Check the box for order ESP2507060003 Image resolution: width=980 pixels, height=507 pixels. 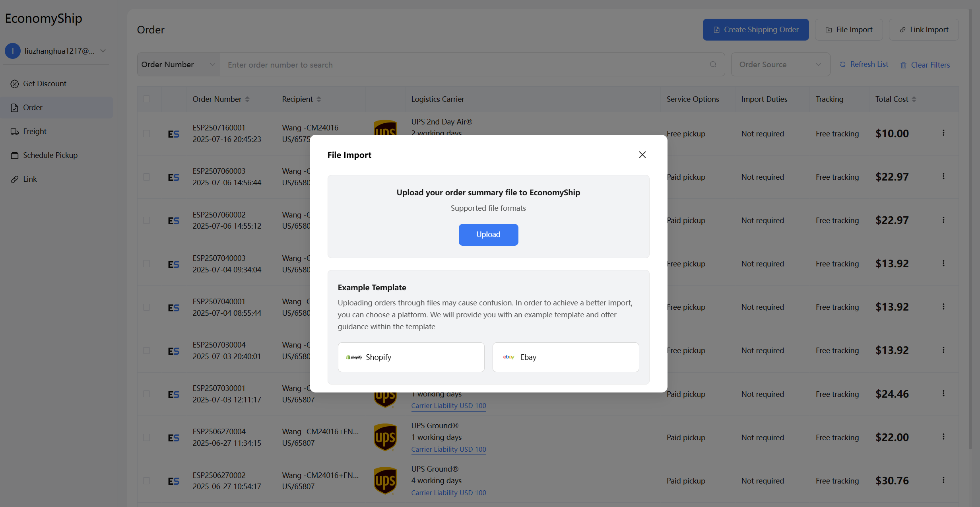(x=147, y=177)
